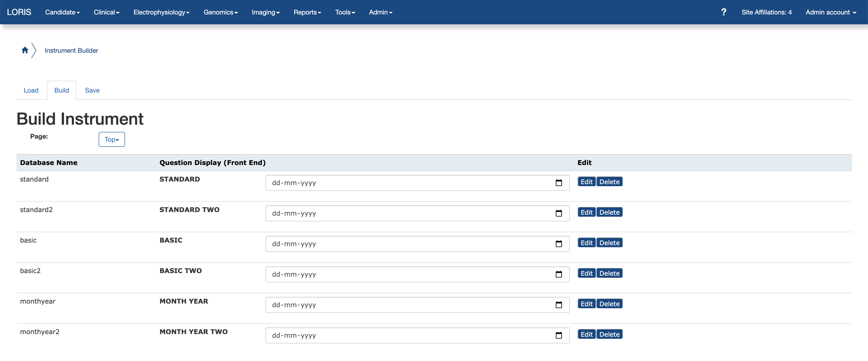
Task: Open Instrument Builder breadcrumb link
Action: click(x=72, y=51)
